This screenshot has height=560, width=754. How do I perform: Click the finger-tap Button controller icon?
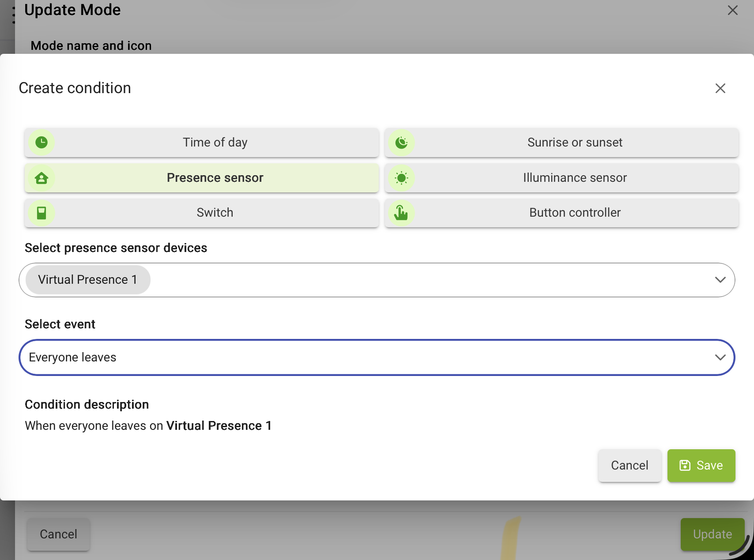pos(401,213)
